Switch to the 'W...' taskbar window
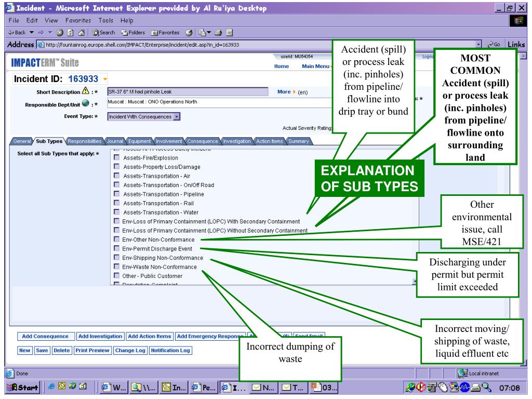 114,387
